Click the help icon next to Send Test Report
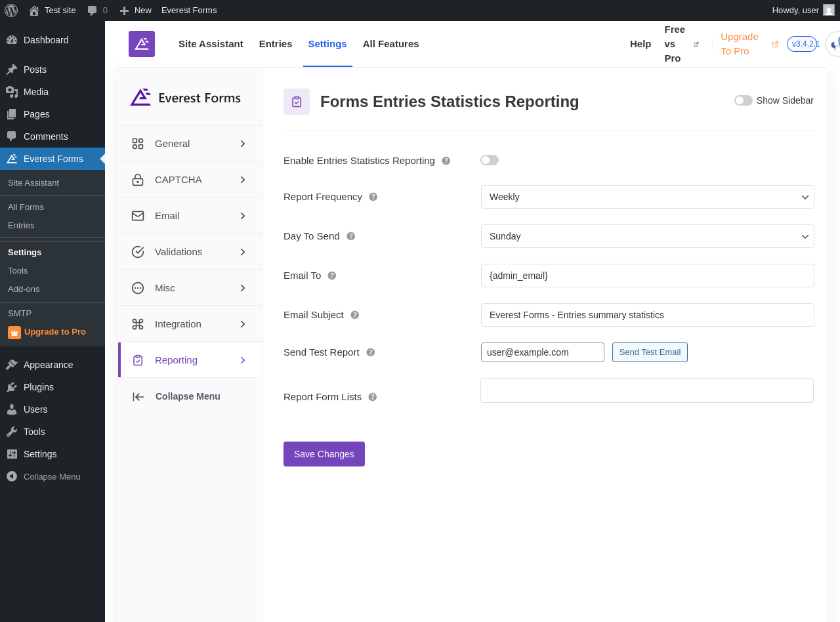Image resolution: width=840 pixels, height=622 pixels. (x=371, y=352)
